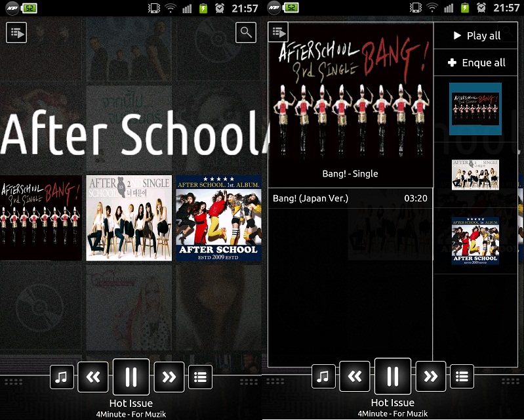The width and height of the screenshot is (524, 420).
Task: Select 1st Album thumbnail in sidebar
Action: 475,241
